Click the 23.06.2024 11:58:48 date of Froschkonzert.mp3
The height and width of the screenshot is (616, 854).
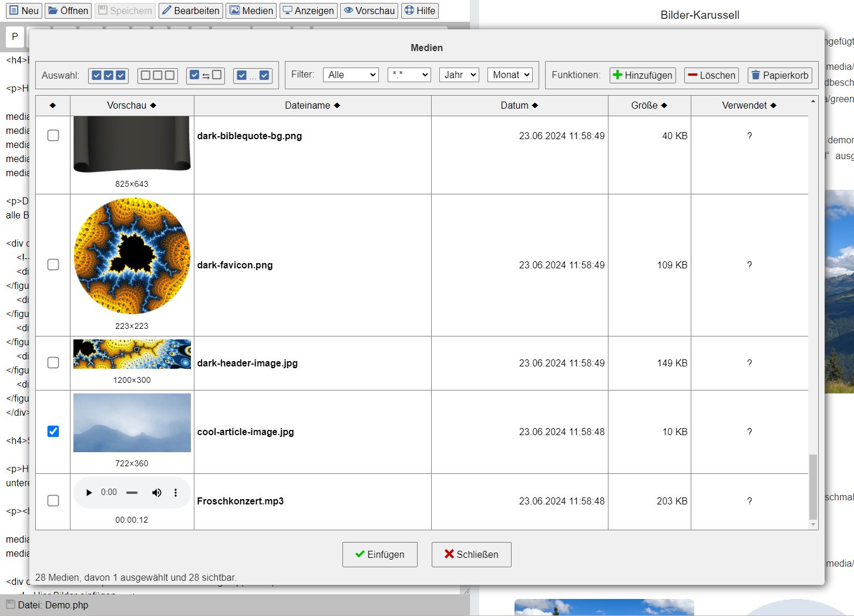click(562, 501)
